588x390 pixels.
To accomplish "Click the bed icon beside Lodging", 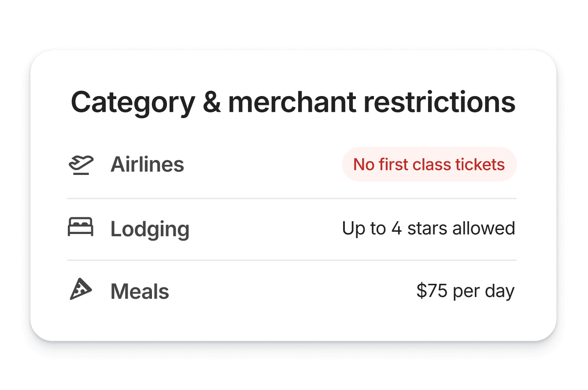I will point(81,227).
